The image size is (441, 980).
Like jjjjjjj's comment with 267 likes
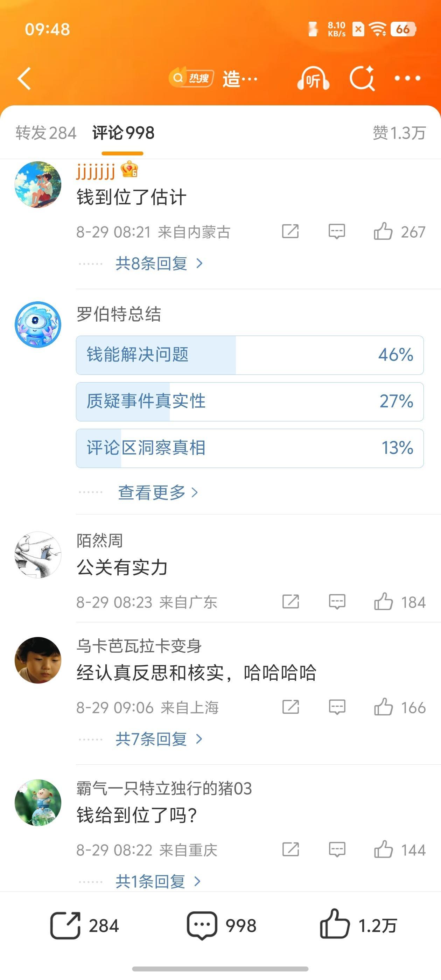click(383, 231)
